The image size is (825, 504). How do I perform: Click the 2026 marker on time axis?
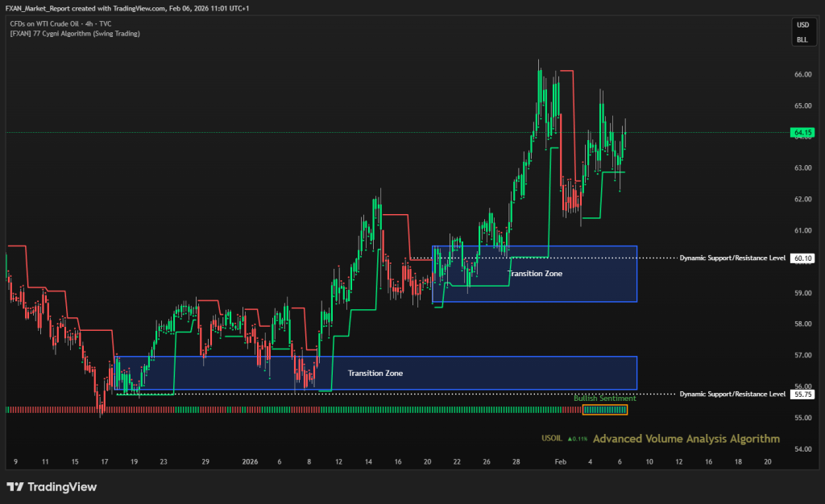(x=251, y=462)
